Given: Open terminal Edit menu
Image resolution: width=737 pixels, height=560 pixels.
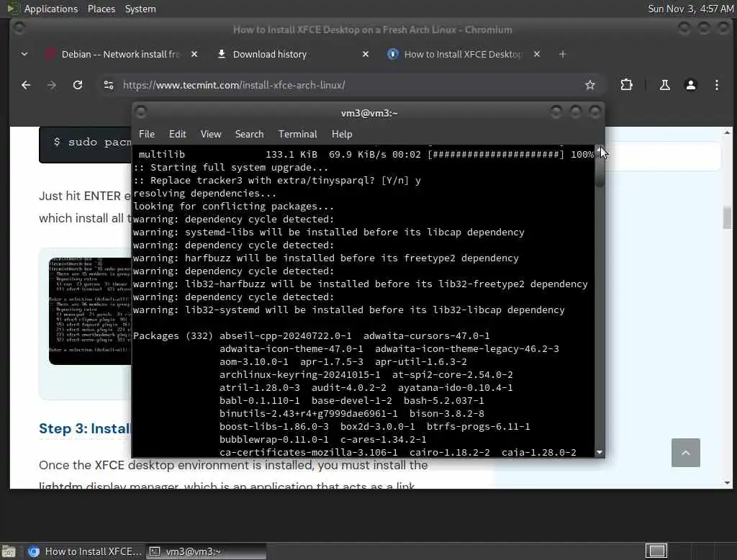Looking at the screenshot, I should point(177,134).
